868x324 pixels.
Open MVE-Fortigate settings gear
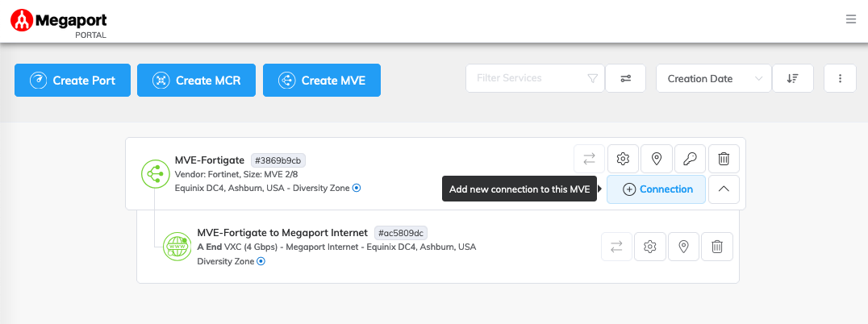624,160
